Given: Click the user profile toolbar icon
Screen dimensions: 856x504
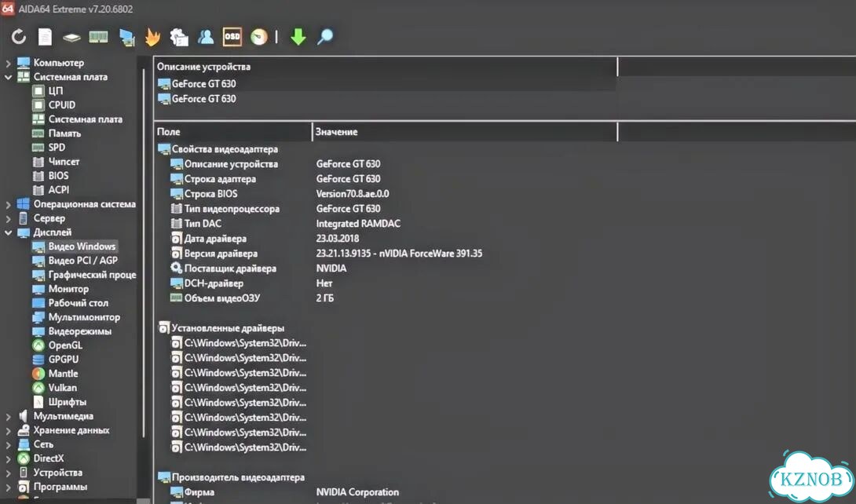Looking at the screenshot, I should tap(206, 37).
